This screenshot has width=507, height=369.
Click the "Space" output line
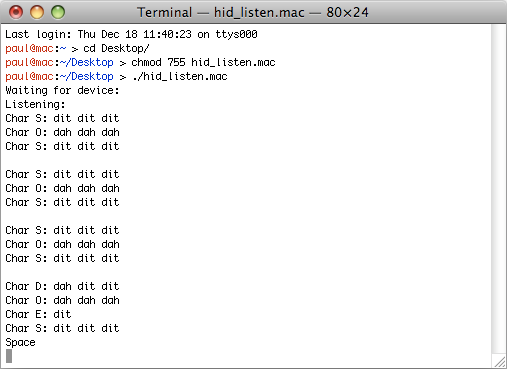(20, 343)
